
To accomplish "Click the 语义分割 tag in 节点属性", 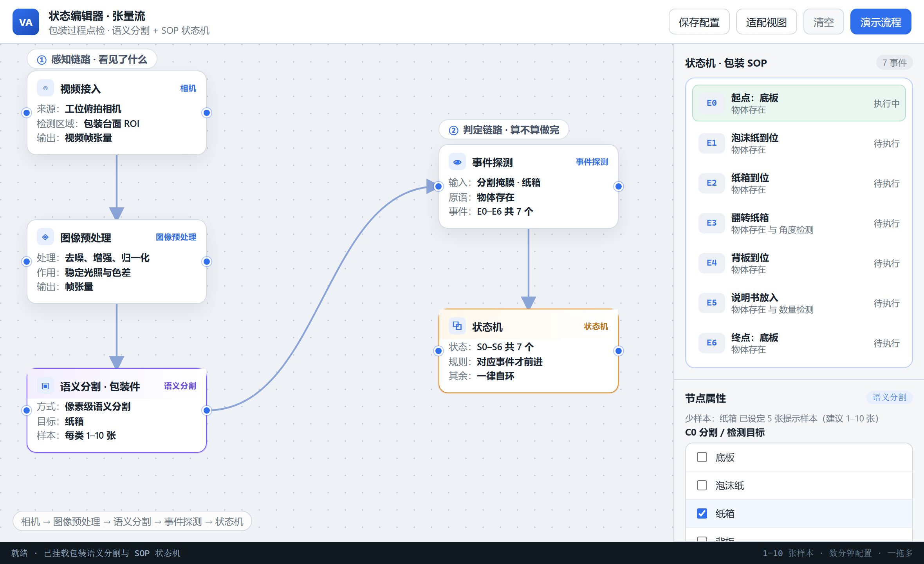I will coord(890,397).
